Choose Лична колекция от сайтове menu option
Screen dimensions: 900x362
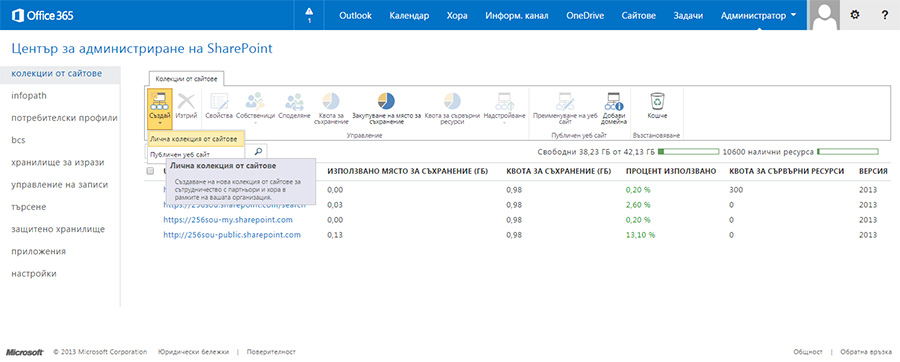coord(194,138)
